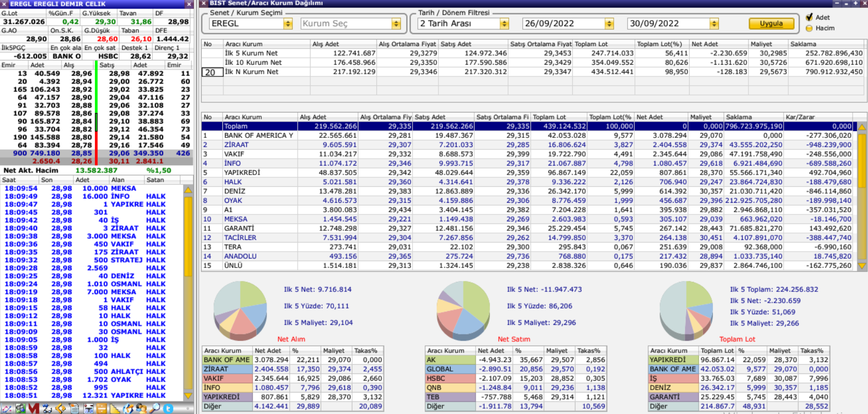Close the EREGL panel via its left X
This screenshot has height=414, width=868.
4,4
